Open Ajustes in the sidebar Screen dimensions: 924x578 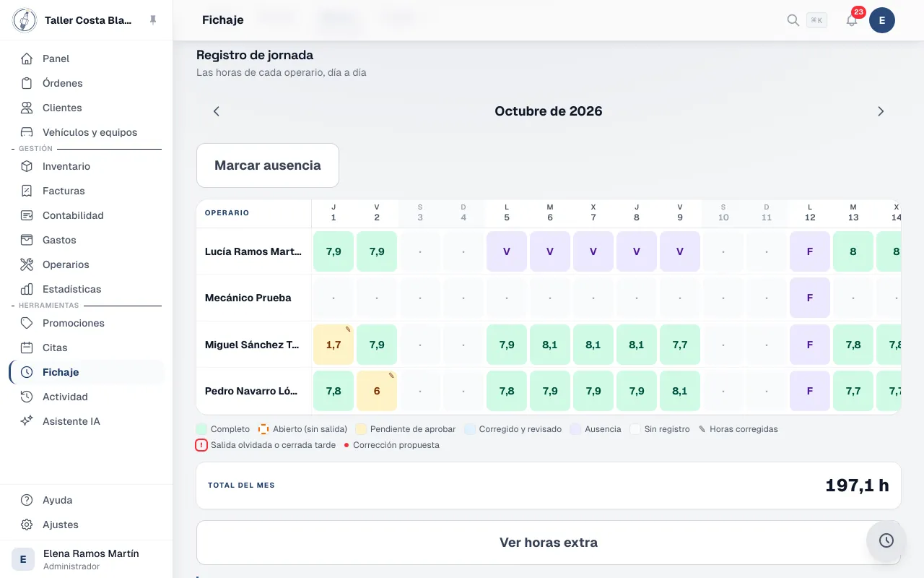(x=87, y=525)
